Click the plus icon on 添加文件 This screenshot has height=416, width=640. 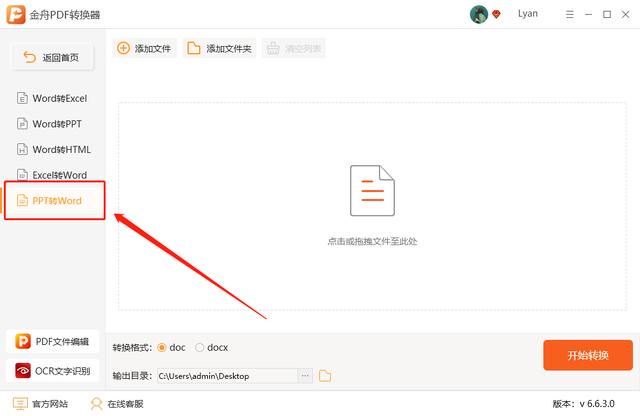[123, 48]
